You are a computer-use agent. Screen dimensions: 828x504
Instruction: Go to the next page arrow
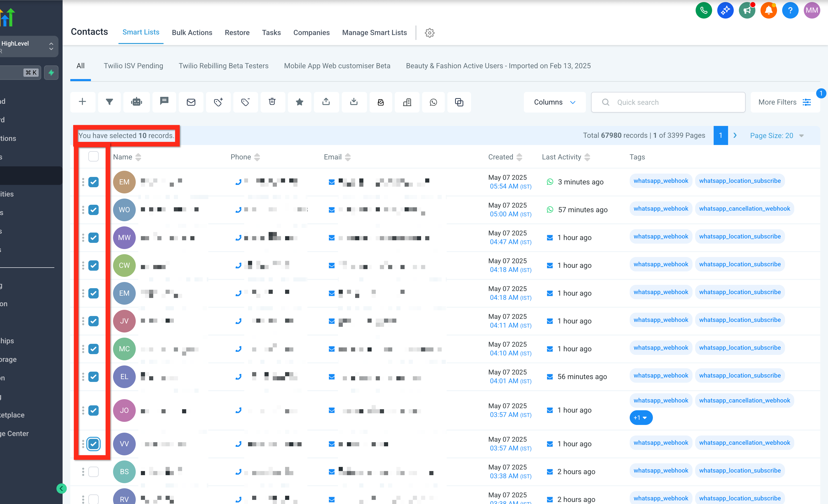735,135
